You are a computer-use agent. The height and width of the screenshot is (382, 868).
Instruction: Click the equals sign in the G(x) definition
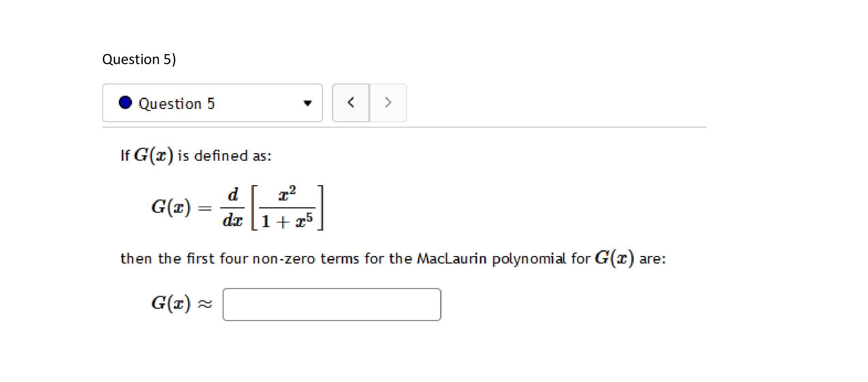click(x=205, y=208)
